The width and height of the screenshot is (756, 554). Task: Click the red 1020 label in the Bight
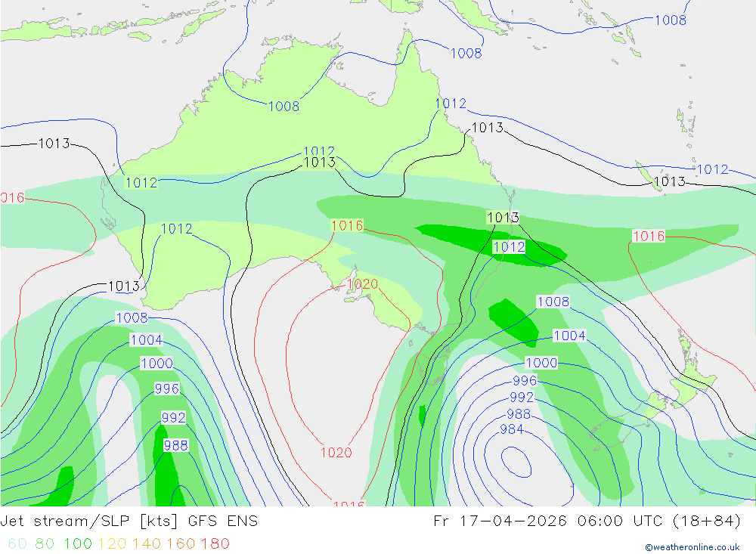(x=363, y=284)
